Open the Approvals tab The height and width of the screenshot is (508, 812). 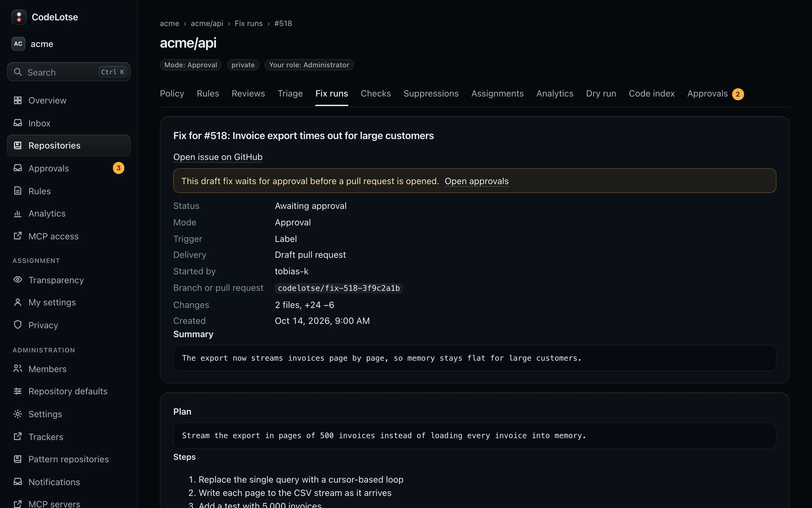point(715,93)
